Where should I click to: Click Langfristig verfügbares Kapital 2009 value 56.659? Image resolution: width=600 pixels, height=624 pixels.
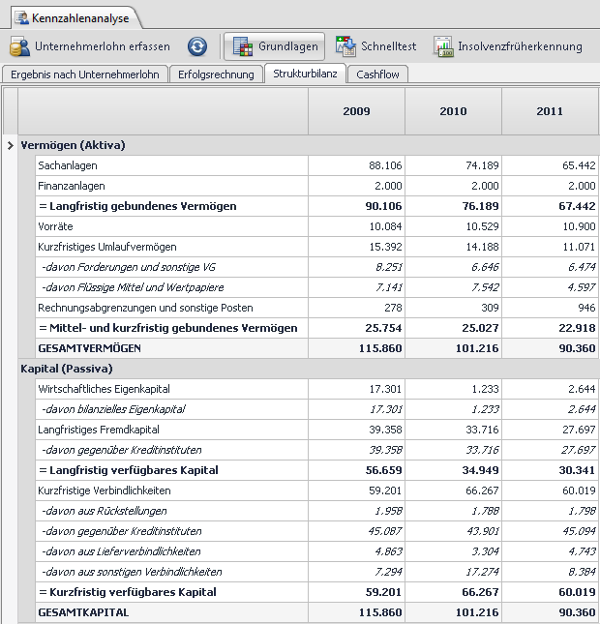[x=384, y=470]
